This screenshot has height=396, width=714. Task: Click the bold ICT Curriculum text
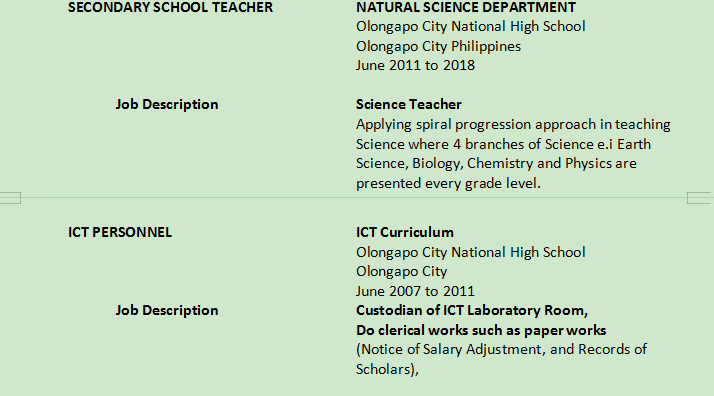(405, 232)
